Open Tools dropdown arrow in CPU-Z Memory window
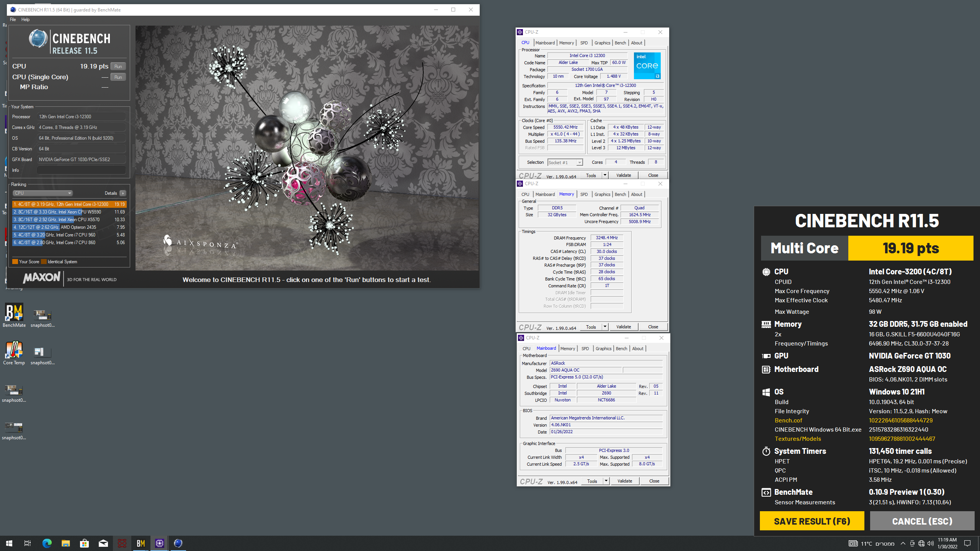Viewport: 980px width, 551px height. pos(605,327)
